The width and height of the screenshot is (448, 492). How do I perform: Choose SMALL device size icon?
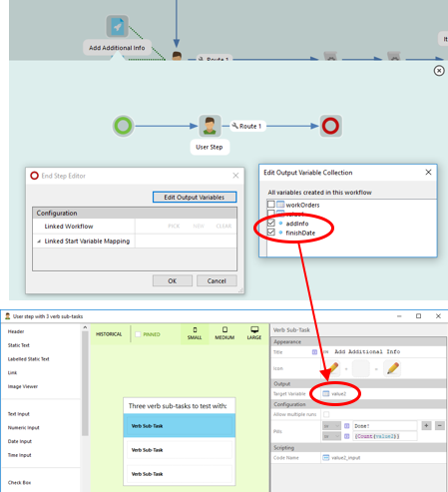[x=195, y=333]
